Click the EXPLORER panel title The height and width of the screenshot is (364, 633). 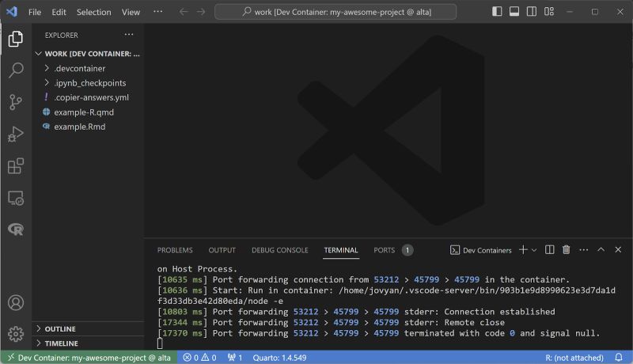pyautogui.click(x=62, y=35)
